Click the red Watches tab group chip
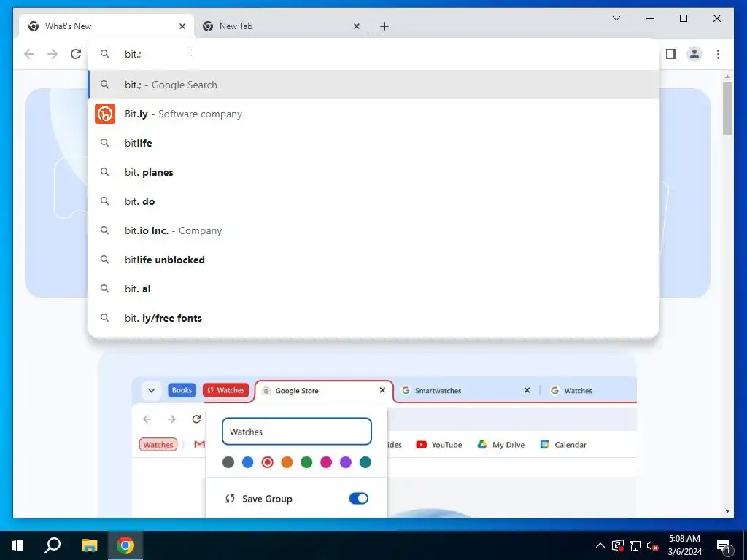747x560 pixels. (226, 390)
